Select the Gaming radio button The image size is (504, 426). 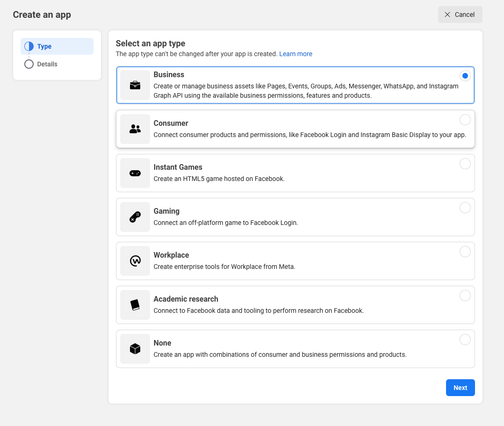[x=465, y=208]
